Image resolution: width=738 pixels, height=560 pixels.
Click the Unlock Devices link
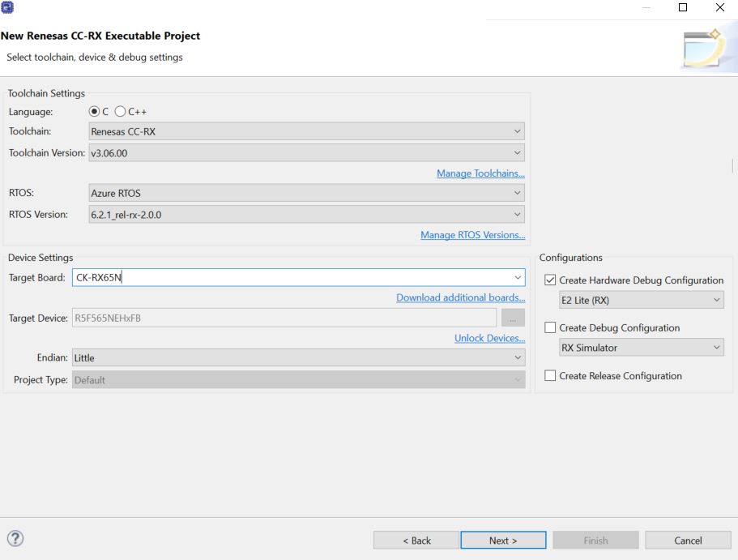(489, 338)
